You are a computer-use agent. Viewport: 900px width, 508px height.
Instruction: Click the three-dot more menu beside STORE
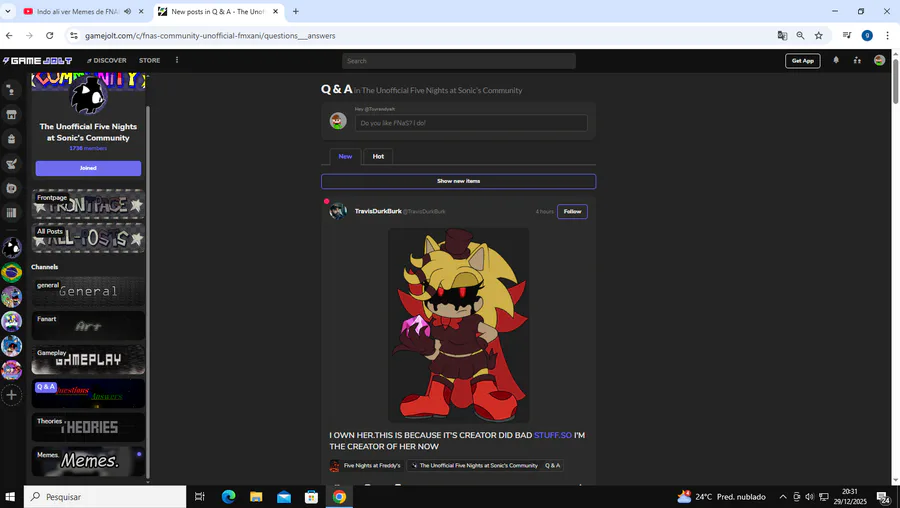(x=177, y=60)
